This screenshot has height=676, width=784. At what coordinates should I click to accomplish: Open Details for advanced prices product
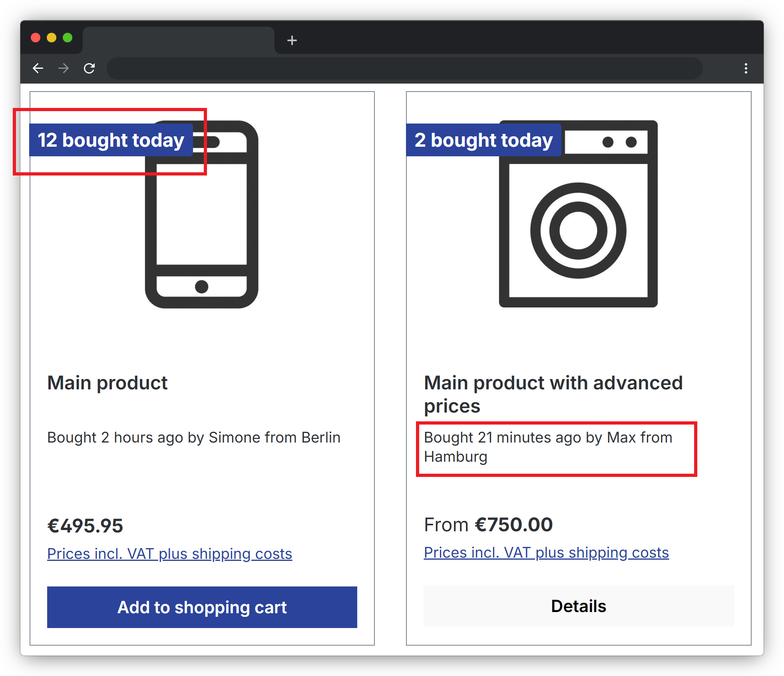(x=579, y=606)
